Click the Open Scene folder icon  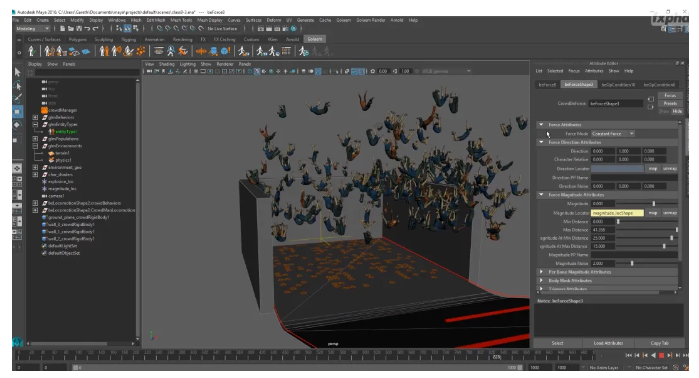(x=70, y=29)
